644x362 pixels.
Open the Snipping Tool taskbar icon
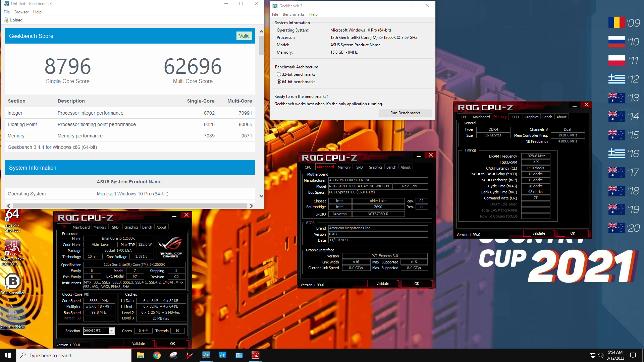[x=173, y=355]
